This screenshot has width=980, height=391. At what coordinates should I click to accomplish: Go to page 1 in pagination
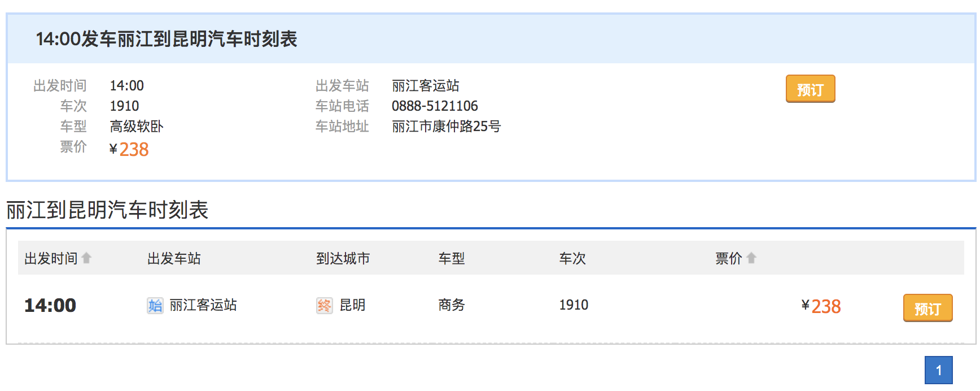[x=938, y=370]
